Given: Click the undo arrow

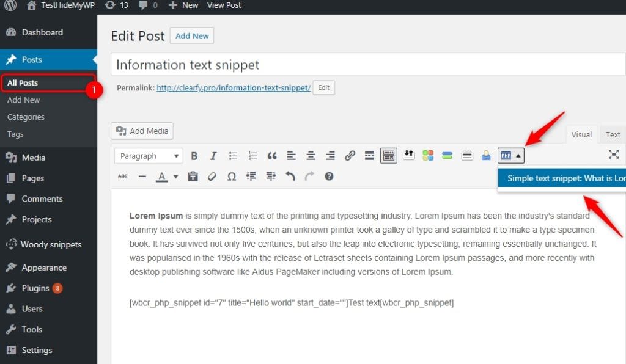Looking at the screenshot, I should [x=290, y=177].
